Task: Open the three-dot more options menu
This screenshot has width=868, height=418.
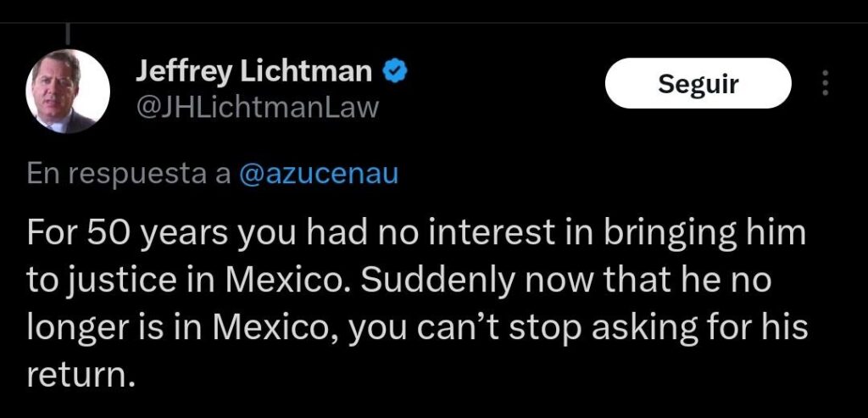Action: (826, 83)
